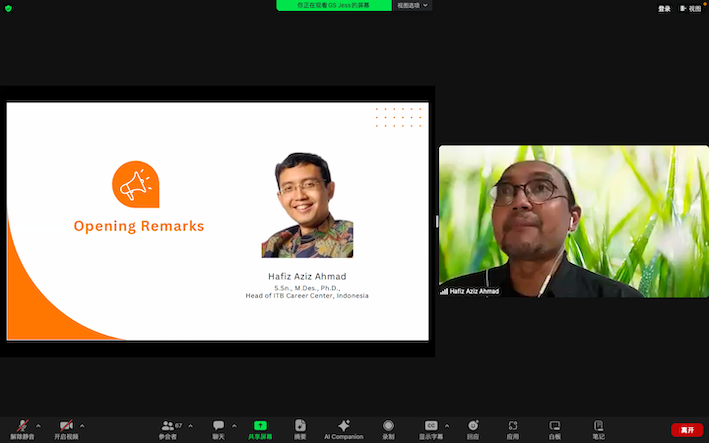Click speaker portrait photo on slide
709x443 pixels.
point(307,205)
